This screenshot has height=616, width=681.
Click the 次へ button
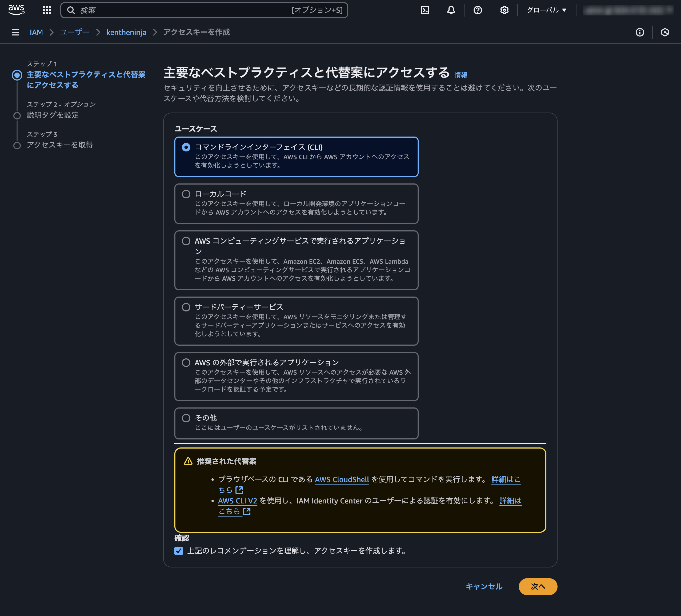(x=538, y=587)
